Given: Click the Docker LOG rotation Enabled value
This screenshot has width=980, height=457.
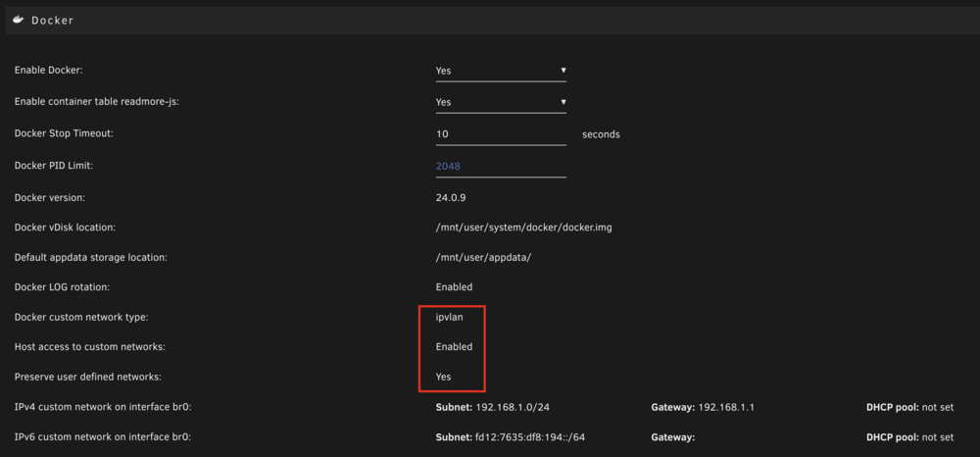Looking at the screenshot, I should coord(454,287).
